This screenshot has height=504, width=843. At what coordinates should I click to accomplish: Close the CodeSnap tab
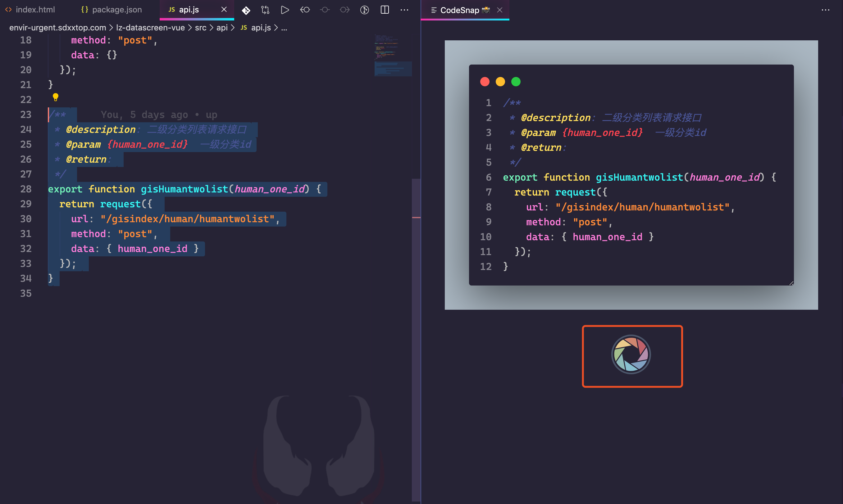[500, 10]
